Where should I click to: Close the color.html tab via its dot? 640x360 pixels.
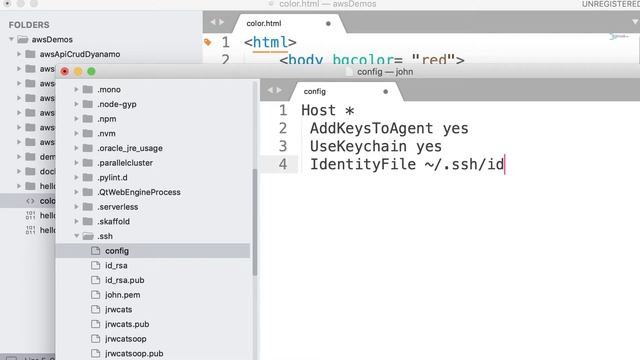(x=328, y=24)
